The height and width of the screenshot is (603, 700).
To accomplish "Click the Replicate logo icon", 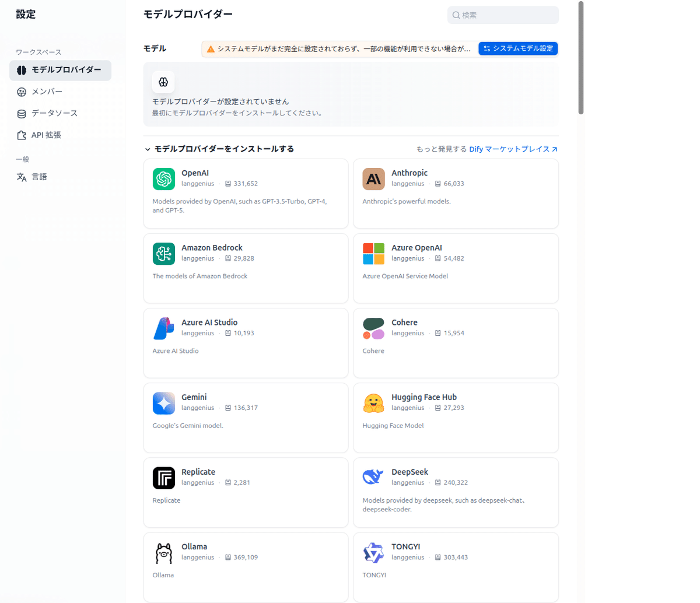I will click(x=163, y=478).
